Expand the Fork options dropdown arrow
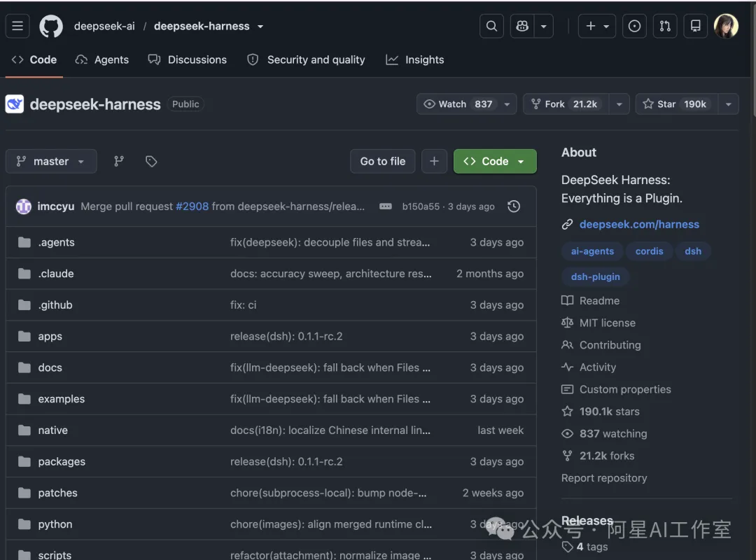The width and height of the screenshot is (756, 560). point(619,104)
